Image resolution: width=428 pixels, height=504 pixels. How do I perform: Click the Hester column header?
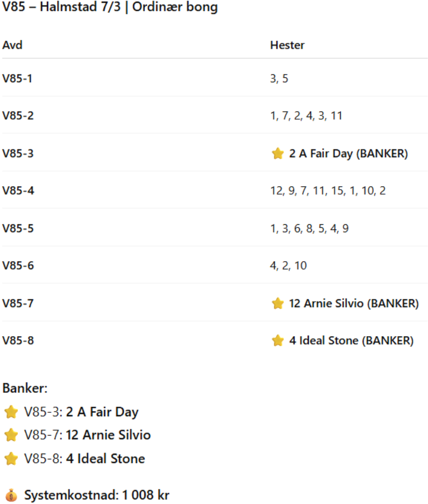tap(287, 45)
